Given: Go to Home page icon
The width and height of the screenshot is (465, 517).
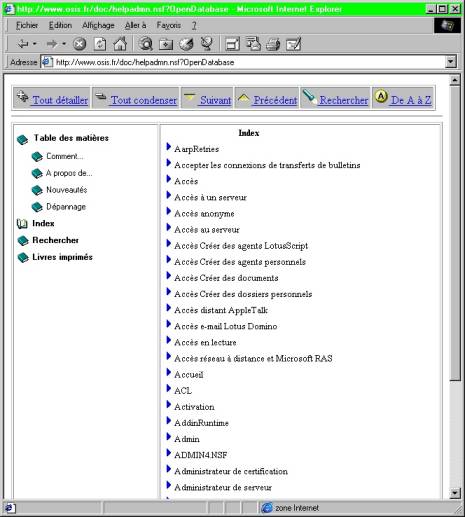Looking at the screenshot, I should pyautogui.click(x=120, y=44).
